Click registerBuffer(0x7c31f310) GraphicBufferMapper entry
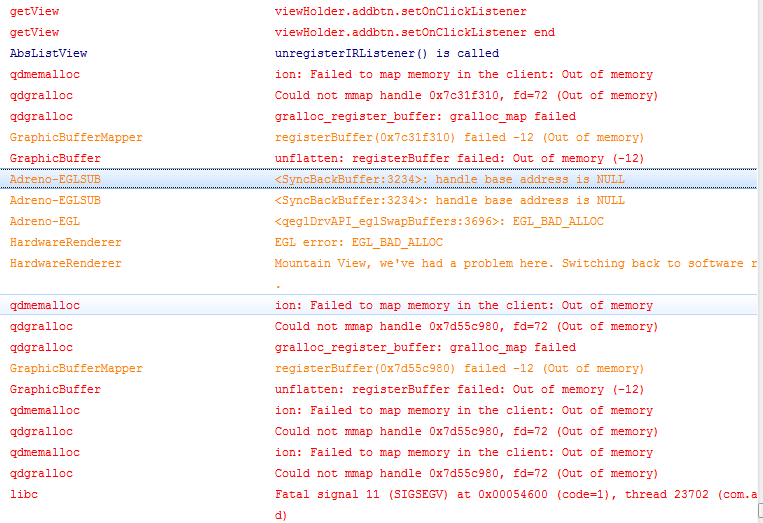This screenshot has height=523, width=763. click(459, 137)
